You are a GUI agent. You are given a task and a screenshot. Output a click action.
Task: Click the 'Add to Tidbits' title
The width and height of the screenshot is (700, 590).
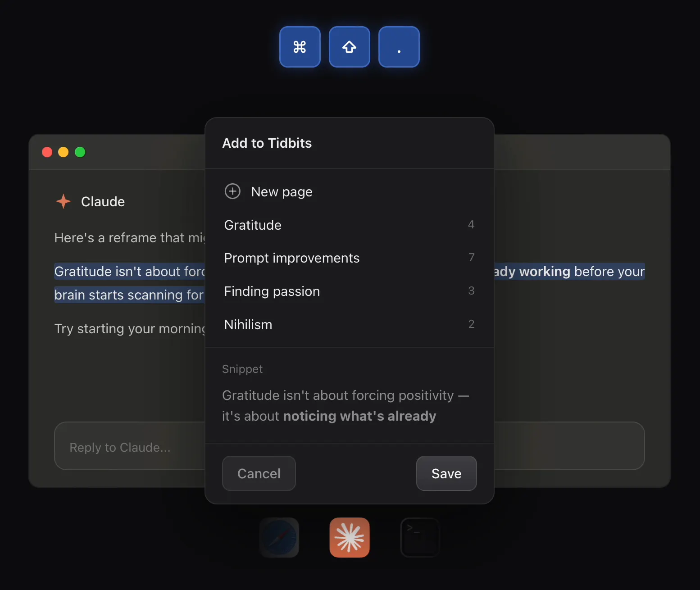pyautogui.click(x=267, y=143)
